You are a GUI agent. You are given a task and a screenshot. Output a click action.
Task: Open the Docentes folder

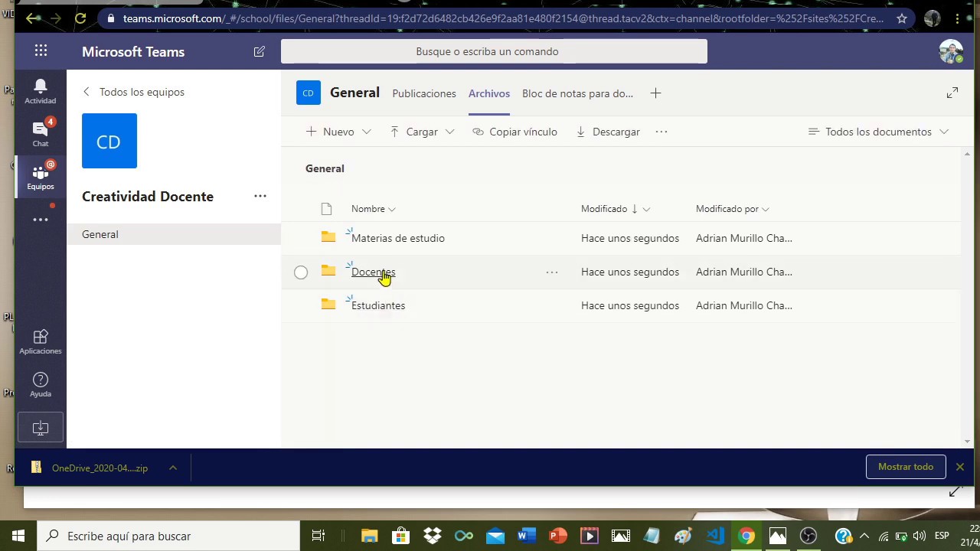(x=374, y=272)
